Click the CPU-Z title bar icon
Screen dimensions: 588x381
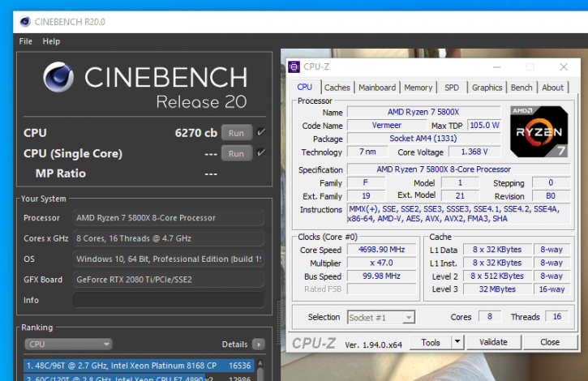click(293, 66)
